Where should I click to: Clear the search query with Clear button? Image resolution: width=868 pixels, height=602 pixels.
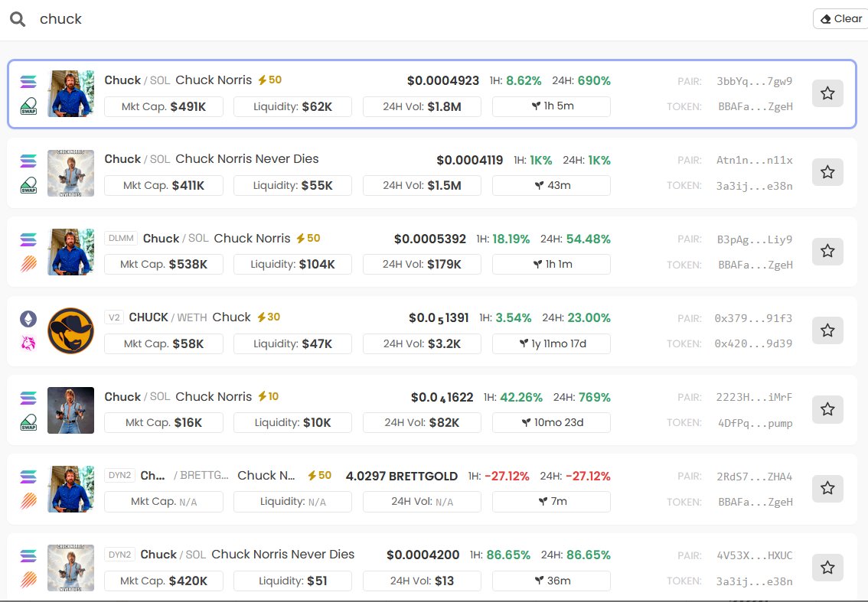tap(841, 19)
